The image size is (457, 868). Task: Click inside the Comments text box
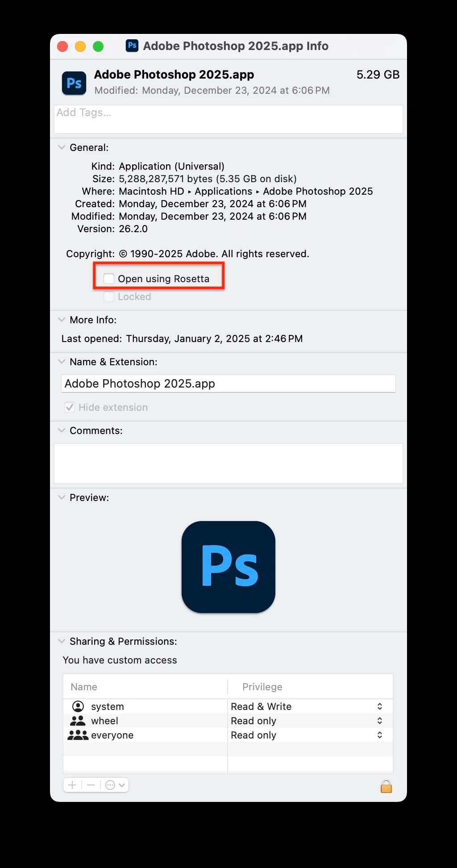228,463
